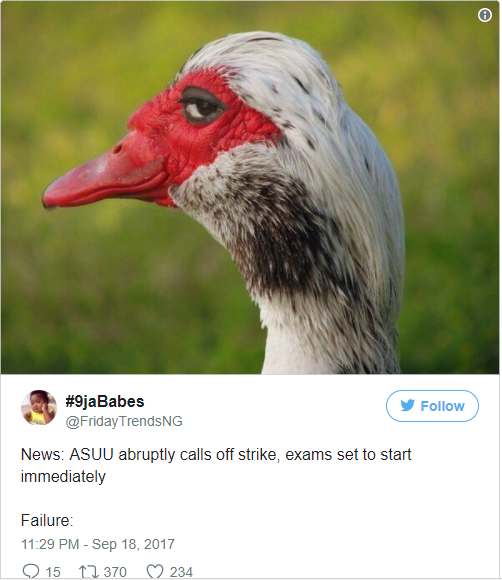
Task: Click the duck's eye in the photo
Action: coord(203,106)
